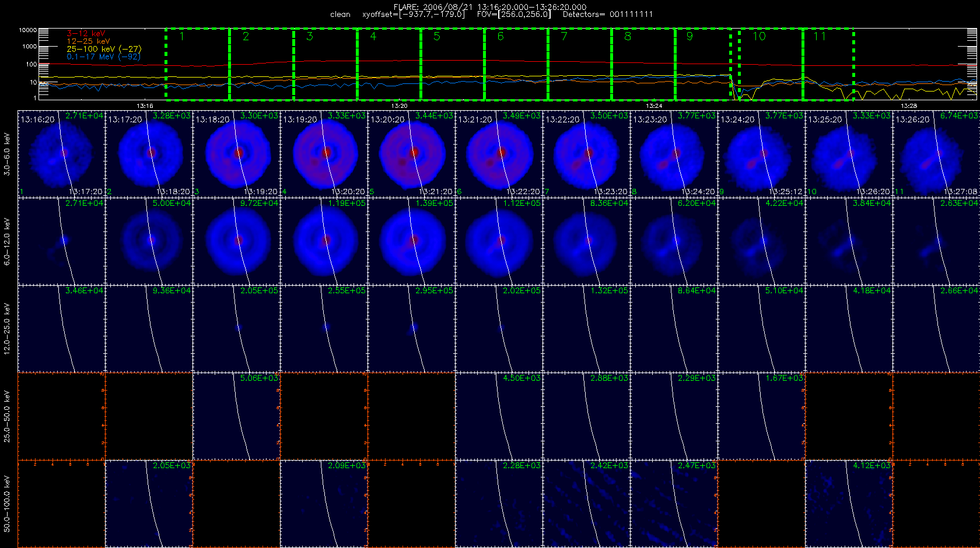
Task: Open the 3.0-6.0 keV image at 13:20:20
Action: (411, 153)
